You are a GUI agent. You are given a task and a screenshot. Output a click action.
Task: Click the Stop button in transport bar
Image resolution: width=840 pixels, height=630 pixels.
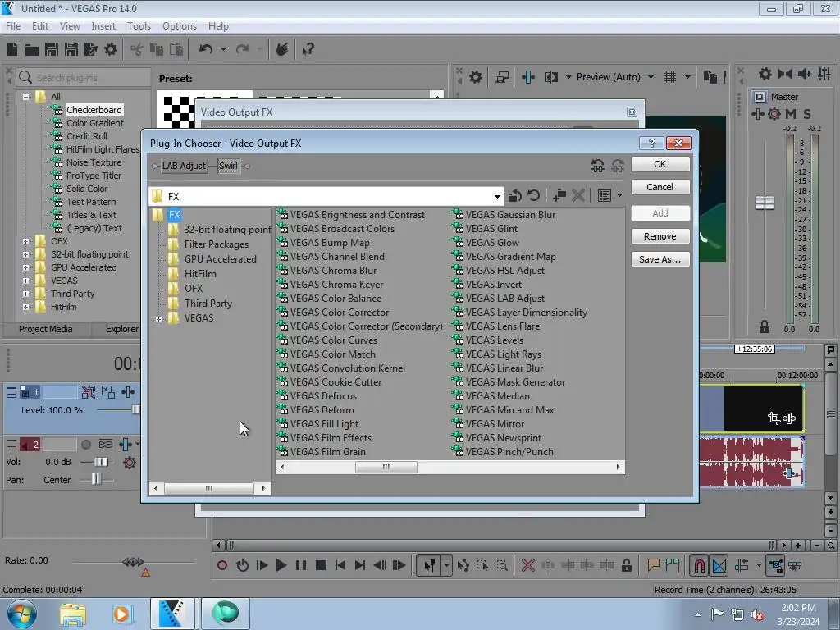(321, 565)
